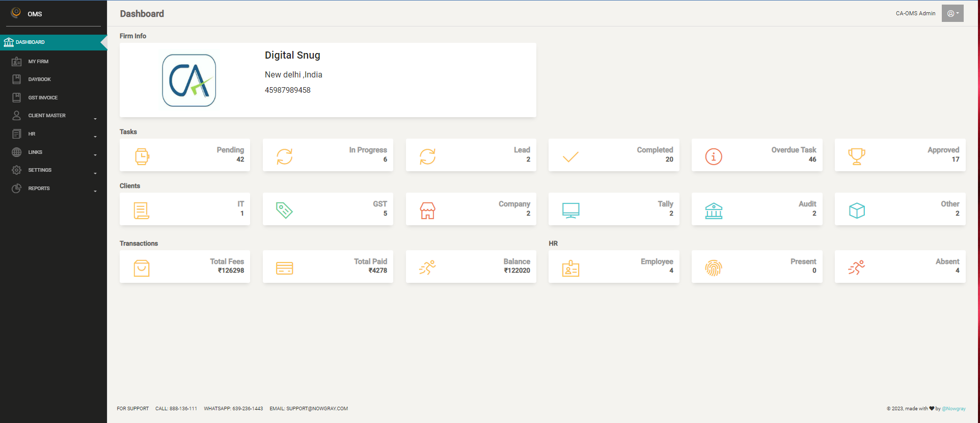980x423 pixels.
Task: Click the Company clients shop icon
Action: tap(428, 210)
